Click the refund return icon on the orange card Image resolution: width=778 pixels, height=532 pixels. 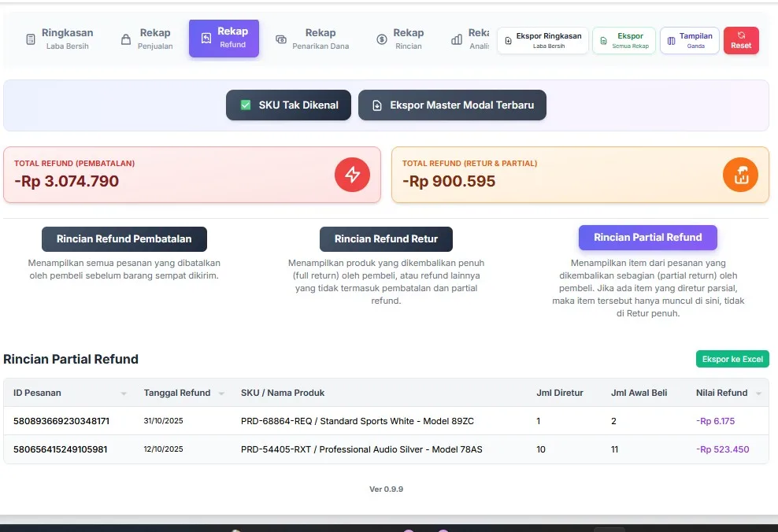(740, 175)
